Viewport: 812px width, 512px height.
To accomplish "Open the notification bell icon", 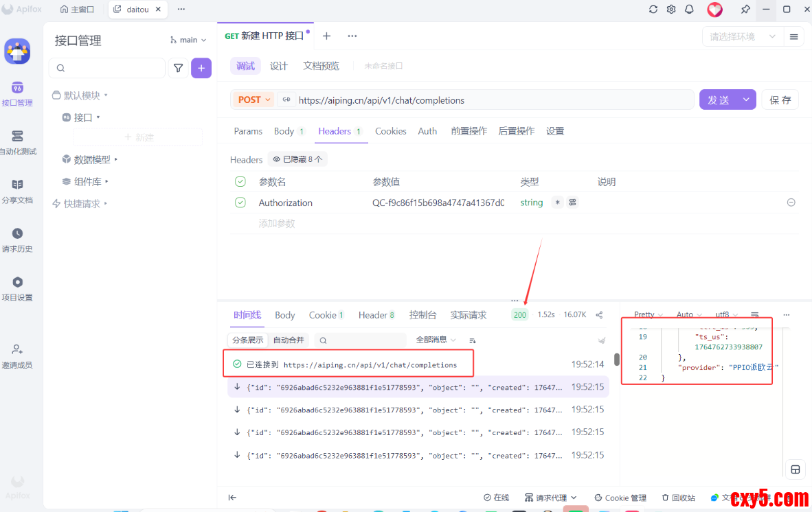I will [689, 10].
